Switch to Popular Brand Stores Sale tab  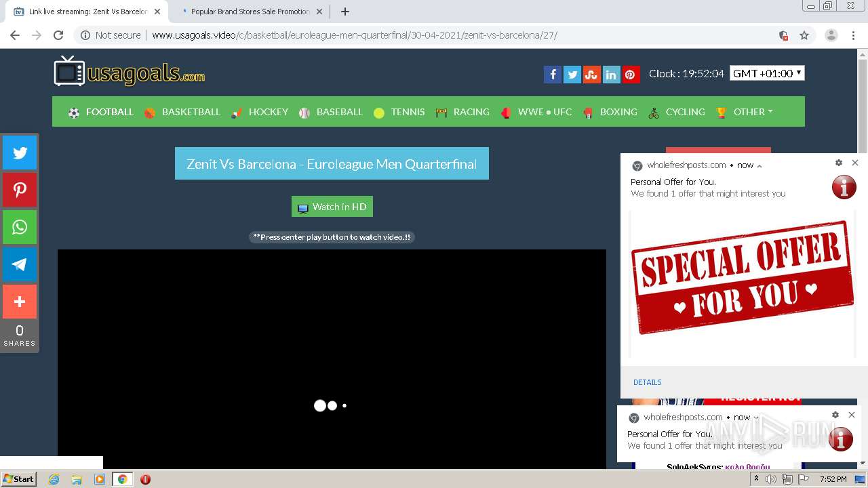pyautogui.click(x=249, y=12)
